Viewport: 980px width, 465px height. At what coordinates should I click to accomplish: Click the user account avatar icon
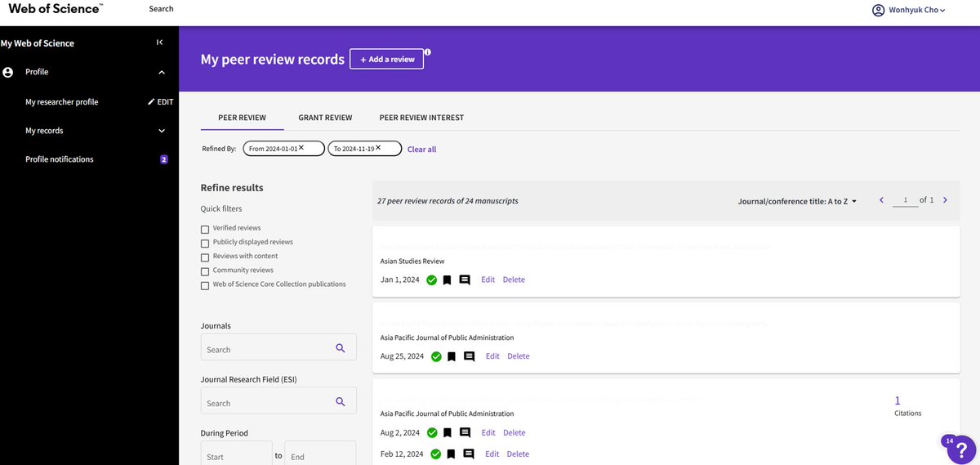pos(879,10)
